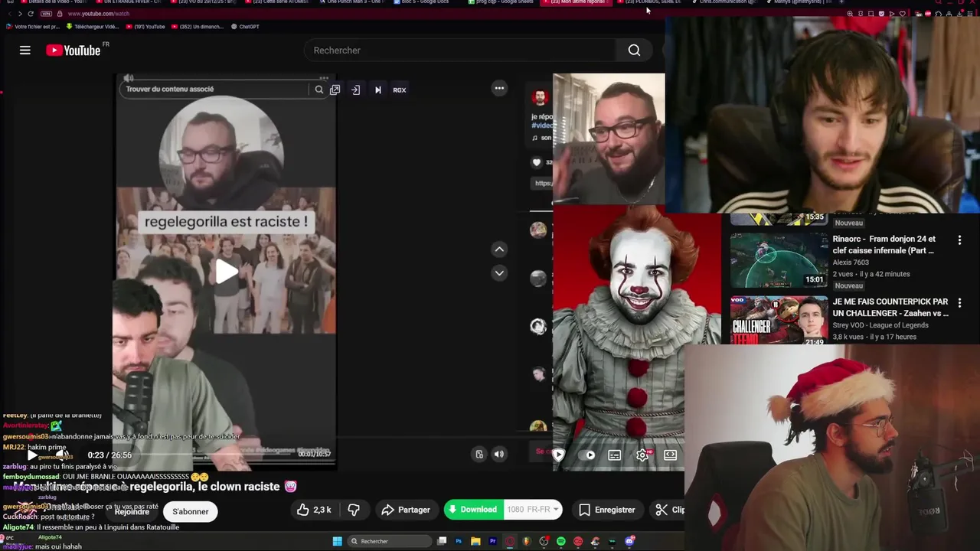
Task: Click the green Download button
Action: [x=472, y=510]
